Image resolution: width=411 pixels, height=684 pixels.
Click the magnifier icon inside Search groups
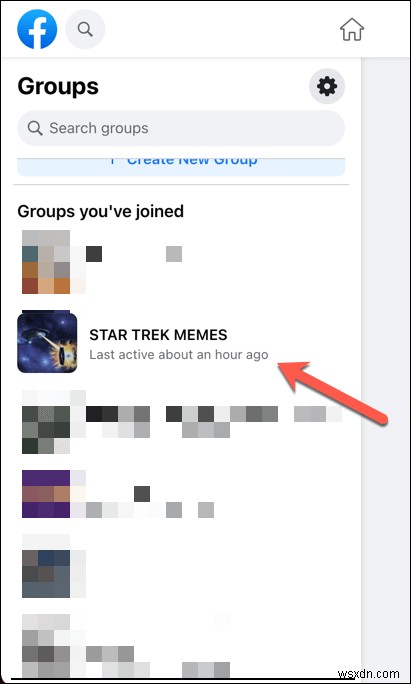[x=35, y=128]
